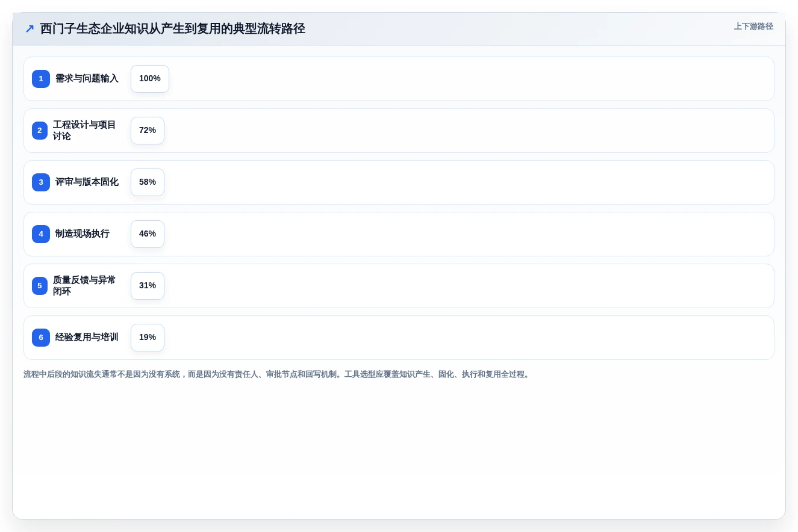Select the 质量反馈与异常闭环 step label
This screenshot has height=532, width=798.
pos(84,286)
